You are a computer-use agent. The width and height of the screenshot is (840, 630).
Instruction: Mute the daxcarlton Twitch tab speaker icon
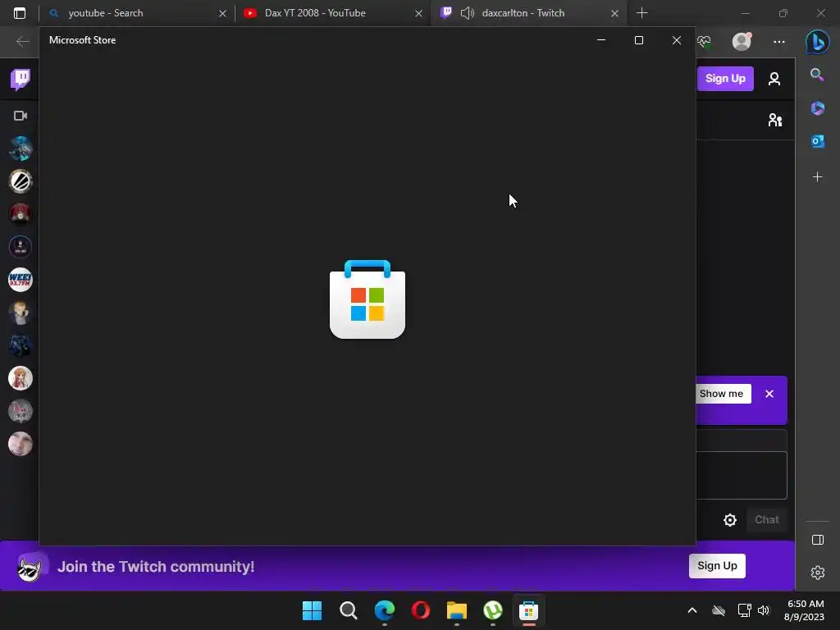[x=467, y=13]
